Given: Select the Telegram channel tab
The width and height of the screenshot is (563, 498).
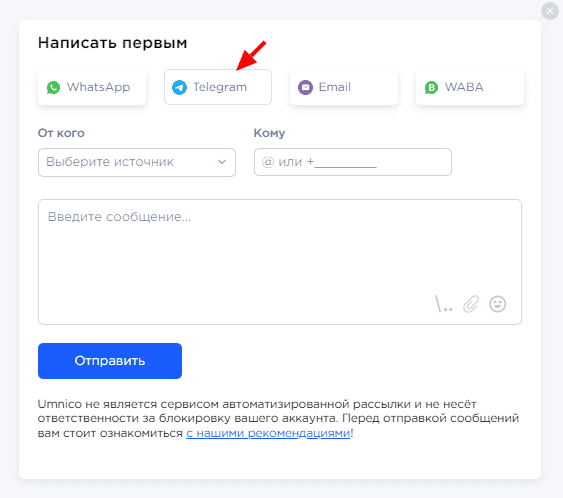Looking at the screenshot, I should tap(218, 87).
